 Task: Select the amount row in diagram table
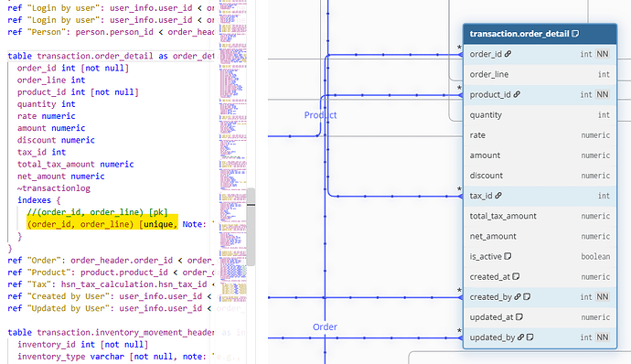pos(540,155)
